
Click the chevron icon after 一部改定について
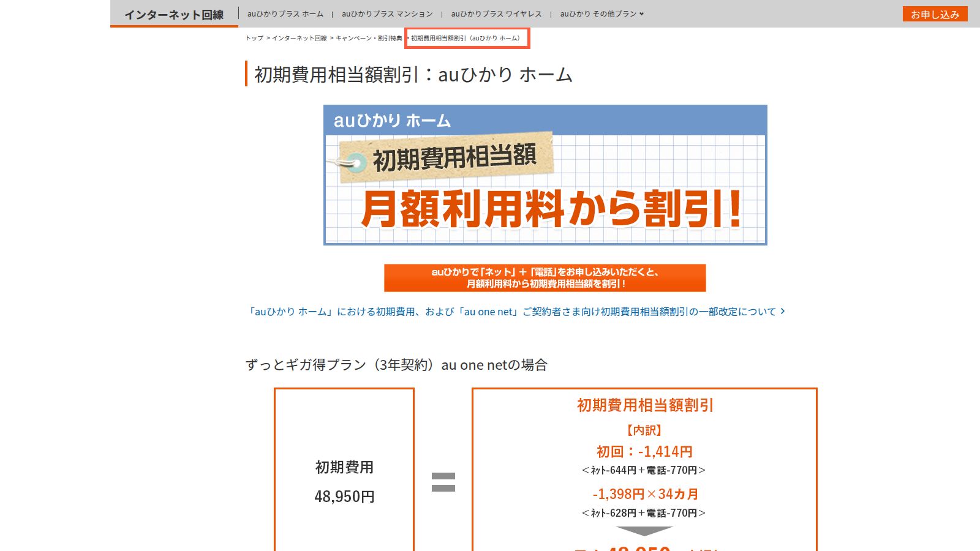782,311
